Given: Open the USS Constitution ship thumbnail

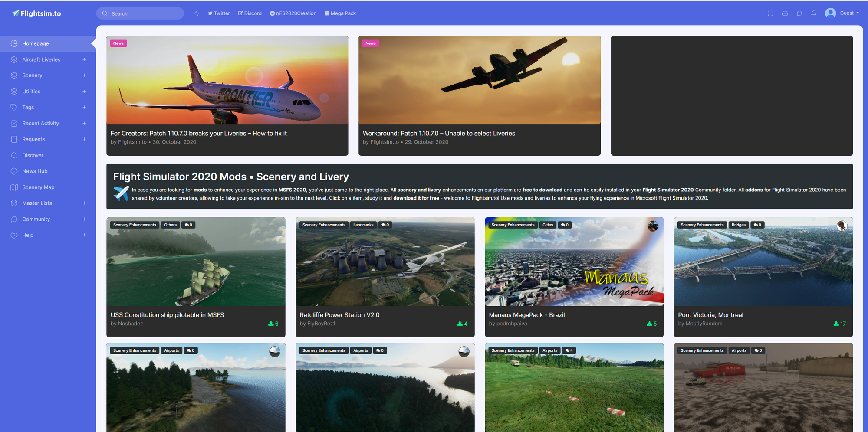Looking at the screenshot, I should click(196, 262).
